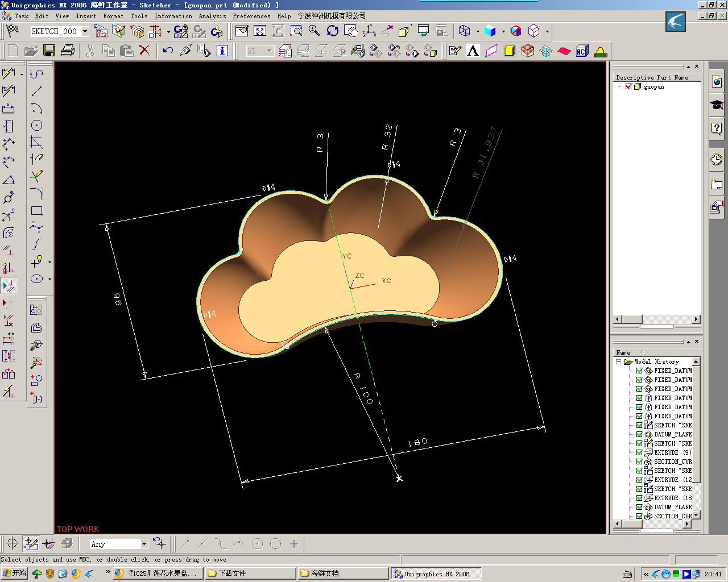Select the Arc sketch tool
Image resolution: width=728 pixels, height=582 pixels.
pyautogui.click(x=37, y=108)
